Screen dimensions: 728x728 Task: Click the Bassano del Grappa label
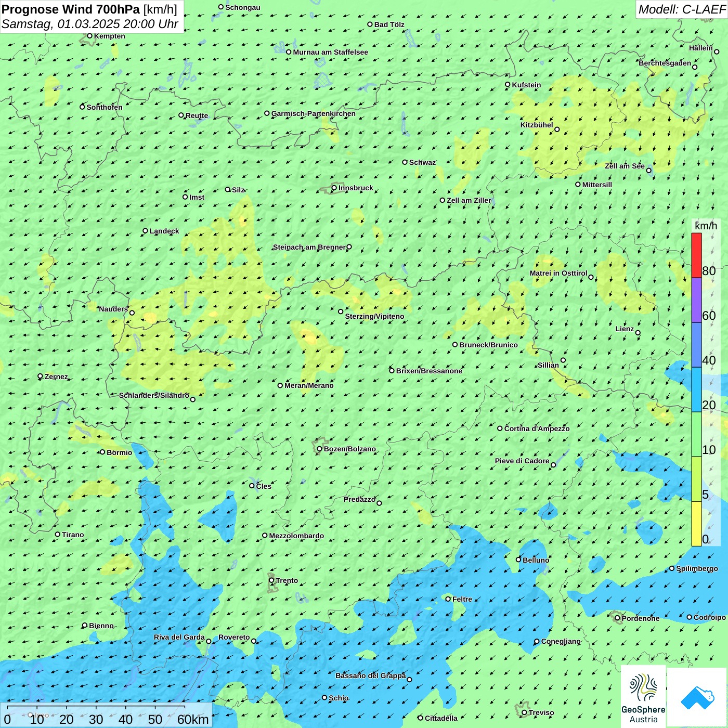(370, 675)
